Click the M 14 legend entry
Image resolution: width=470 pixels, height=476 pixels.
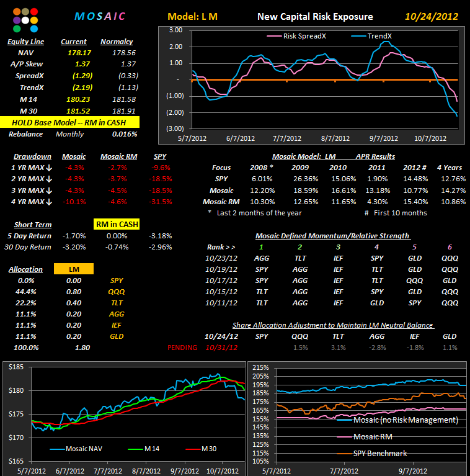(x=144, y=449)
